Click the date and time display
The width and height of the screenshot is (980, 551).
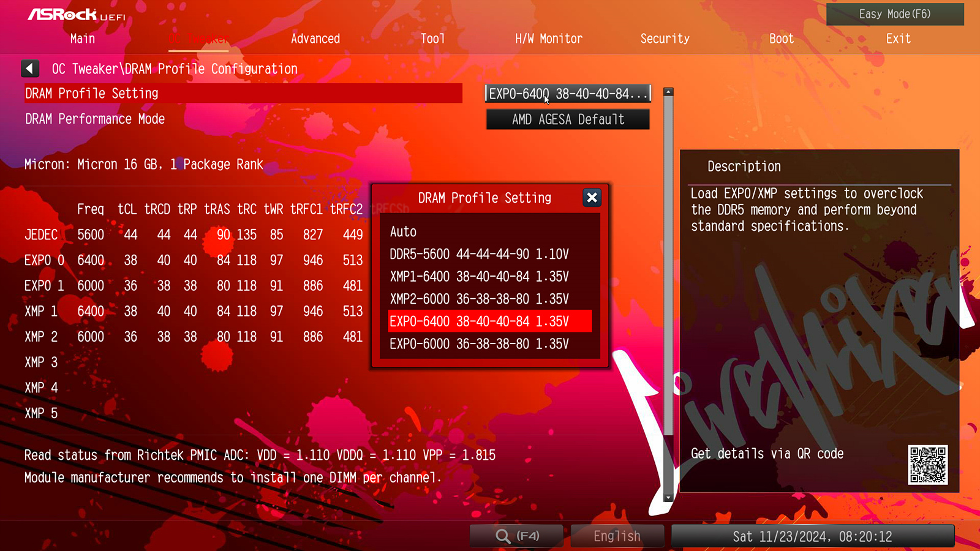pyautogui.click(x=813, y=536)
